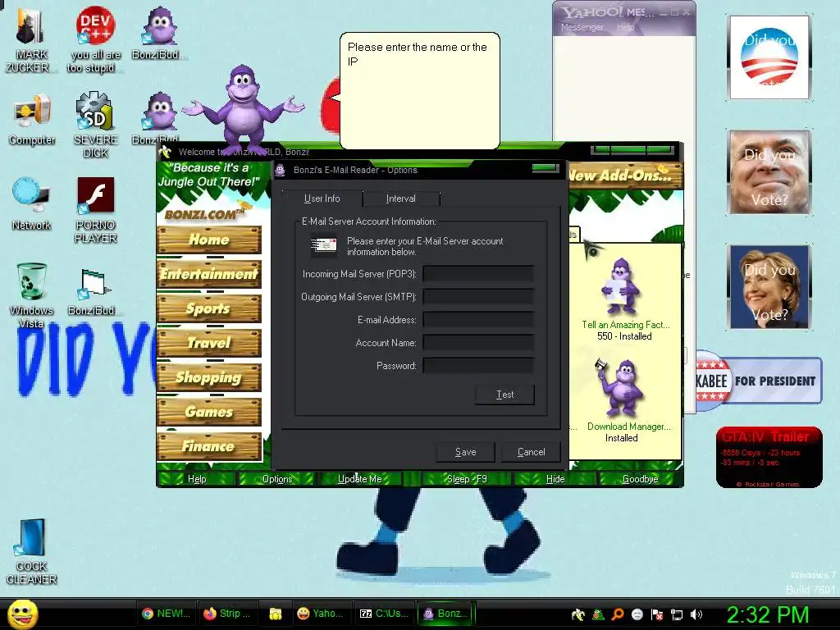Image resolution: width=840 pixels, height=630 pixels.
Task: Click Update Me on the bottom bar
Action: pos(359,479)
